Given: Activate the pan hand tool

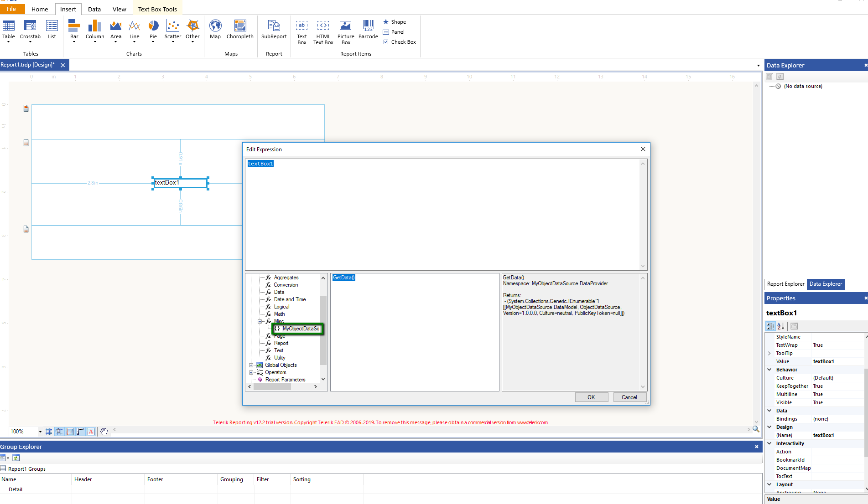Looking at the screenshot, I should click(x=104, y=432).
